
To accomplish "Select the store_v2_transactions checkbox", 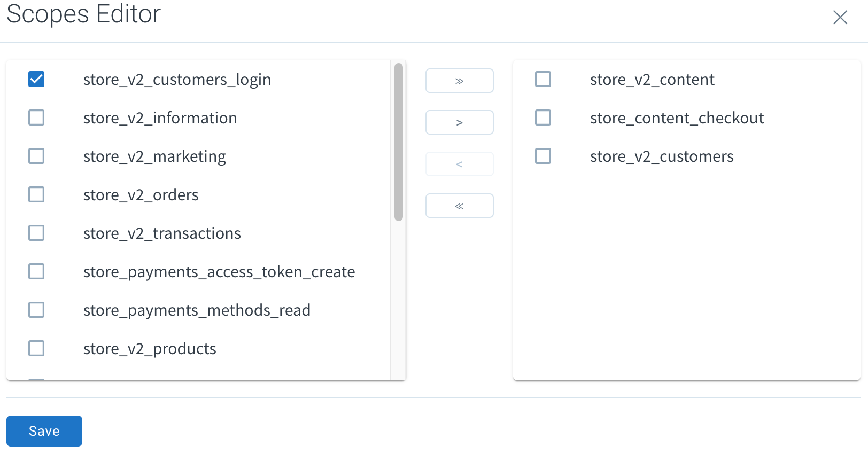I will click(36, 233).
